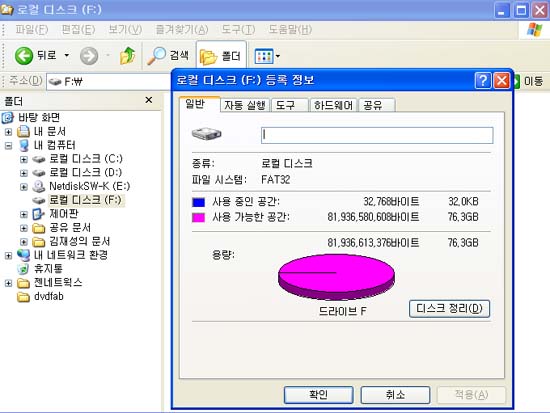Toggle the Folders (폴더) pane button

tap(221, 56)
